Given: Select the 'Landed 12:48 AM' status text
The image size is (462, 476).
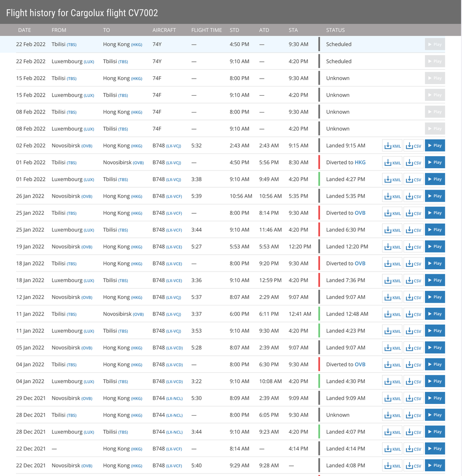Looking at the screenshot, I should click(x=347, y=314).
